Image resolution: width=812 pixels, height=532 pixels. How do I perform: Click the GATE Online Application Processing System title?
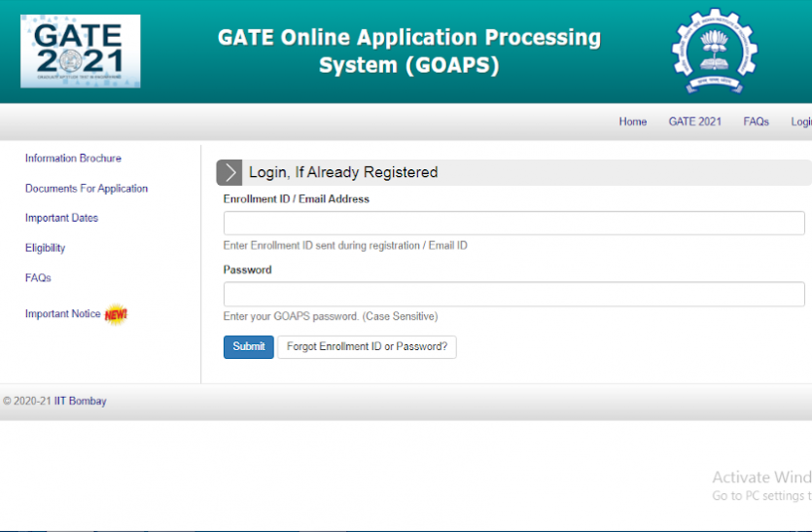409,52
